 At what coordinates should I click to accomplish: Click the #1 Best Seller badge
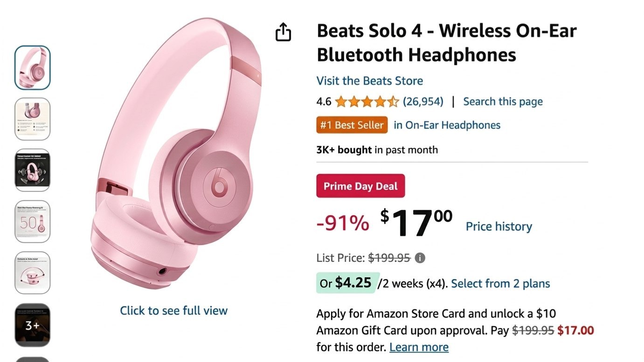point(352,125)
